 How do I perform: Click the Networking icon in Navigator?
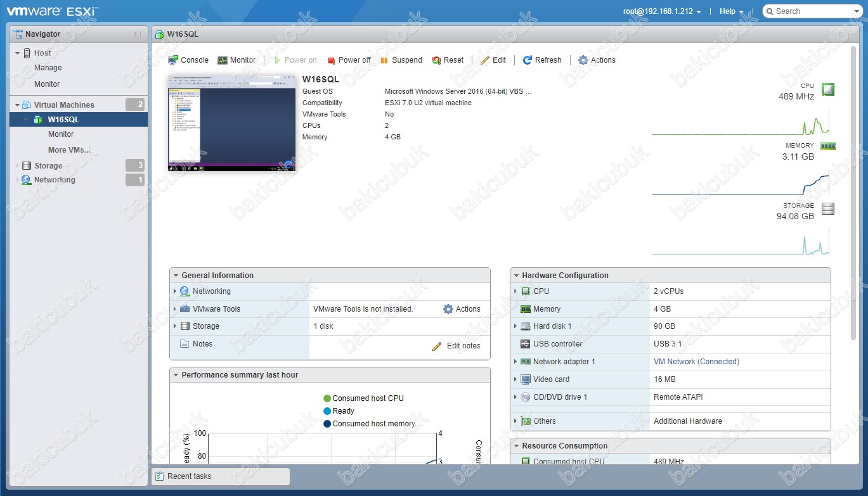click(x=27, y=180)
